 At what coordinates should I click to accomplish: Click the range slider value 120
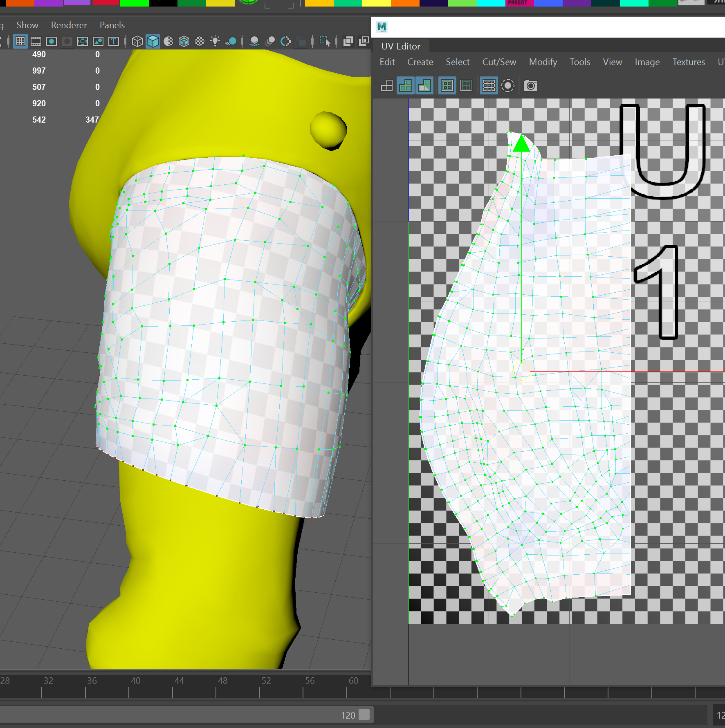pos(348,715)
